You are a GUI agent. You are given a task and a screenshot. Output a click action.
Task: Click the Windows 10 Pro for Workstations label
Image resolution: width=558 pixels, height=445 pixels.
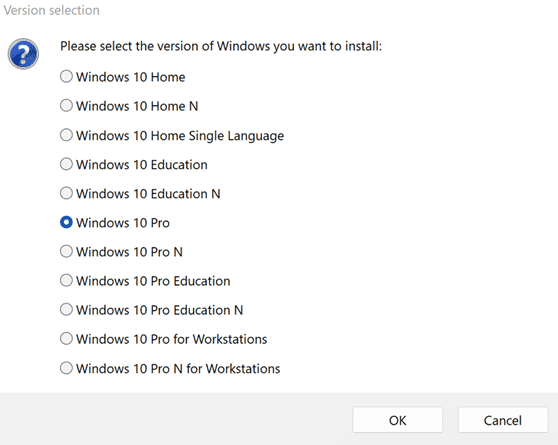172,339
